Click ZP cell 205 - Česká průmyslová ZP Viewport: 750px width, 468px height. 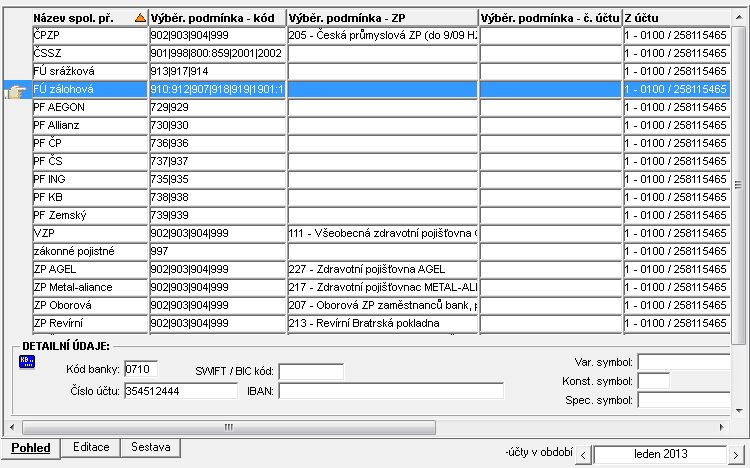pos(383,35)
